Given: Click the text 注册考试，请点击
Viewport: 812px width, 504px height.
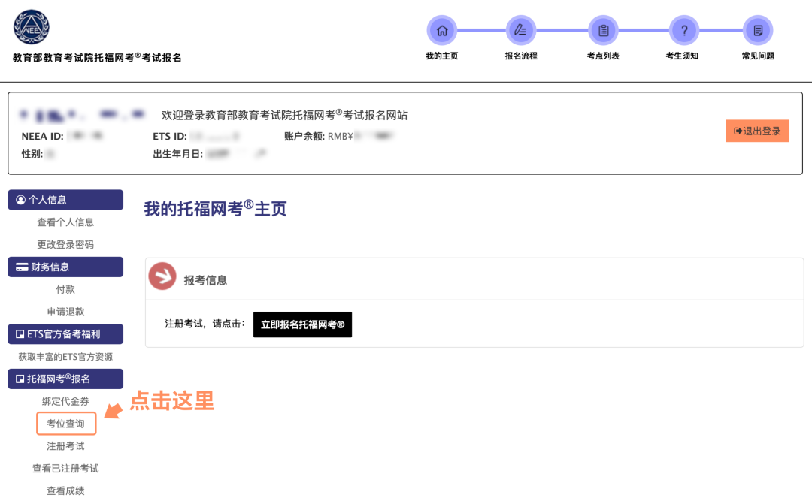Looking at the screenshot, I should (205, 324).
